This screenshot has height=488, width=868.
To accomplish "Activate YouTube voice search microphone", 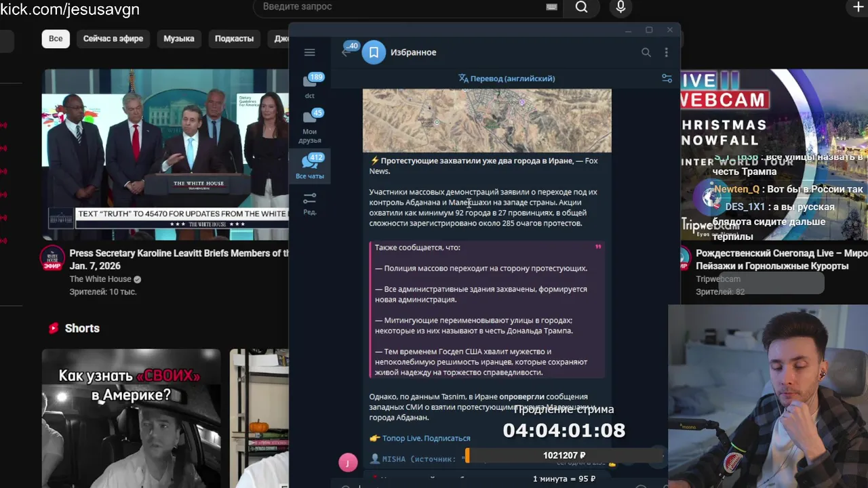I will 620,7.
